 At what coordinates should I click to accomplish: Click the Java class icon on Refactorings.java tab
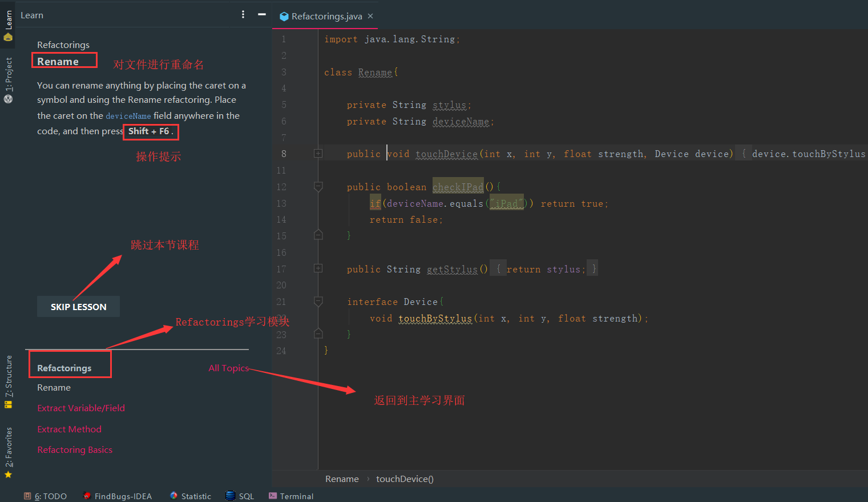click(284, 16)
